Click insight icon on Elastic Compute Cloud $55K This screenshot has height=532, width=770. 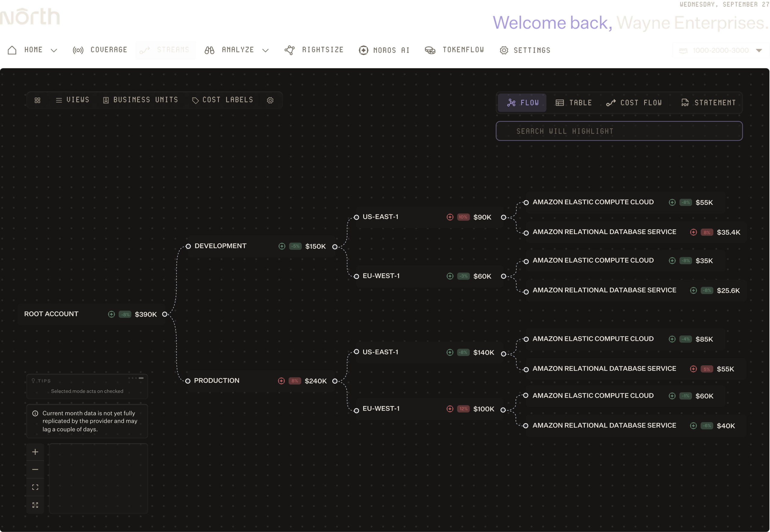pyautogui.click(x=672, y=202)
